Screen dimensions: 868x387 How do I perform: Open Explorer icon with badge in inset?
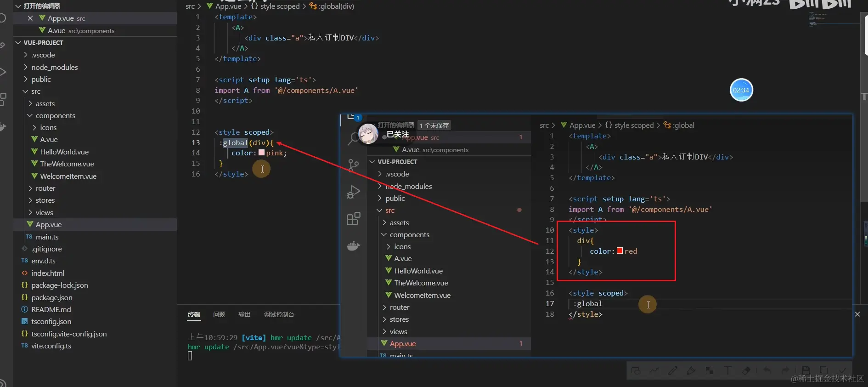coord(354,118)
